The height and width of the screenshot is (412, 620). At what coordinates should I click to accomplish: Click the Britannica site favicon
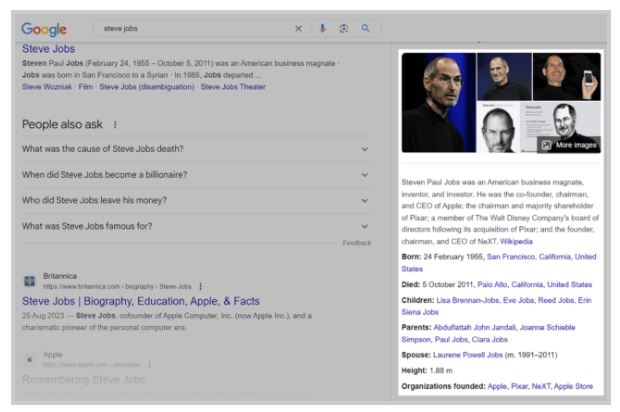pos(30,281)
